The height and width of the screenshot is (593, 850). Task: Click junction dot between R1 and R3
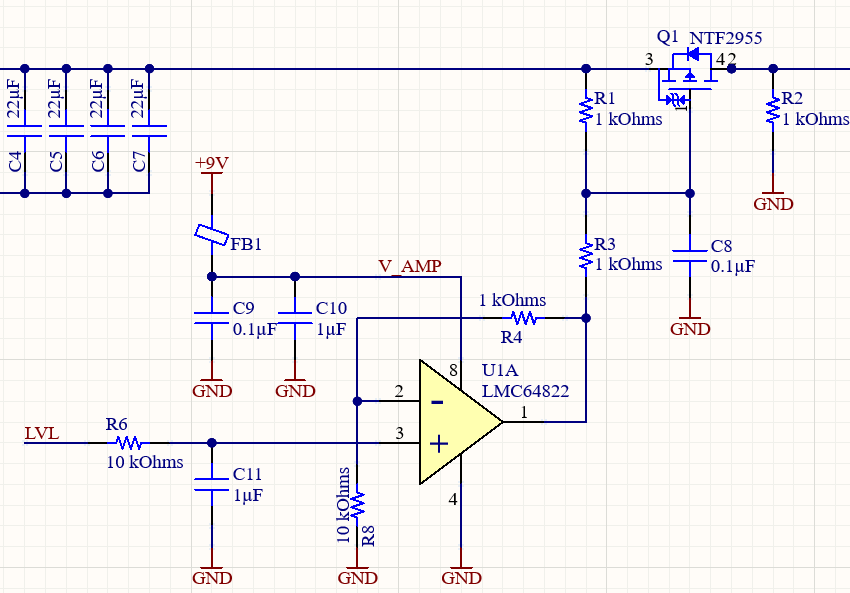tap(586, 194)
